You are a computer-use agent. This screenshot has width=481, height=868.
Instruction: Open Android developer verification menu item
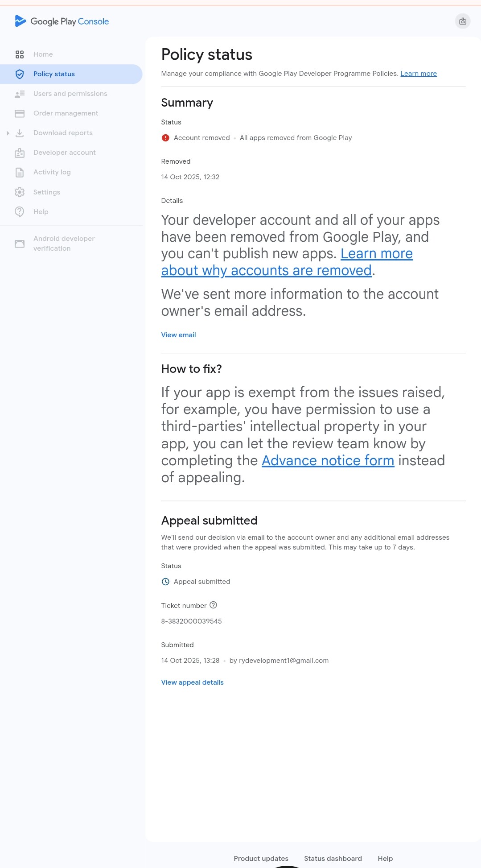coord(64,244)
